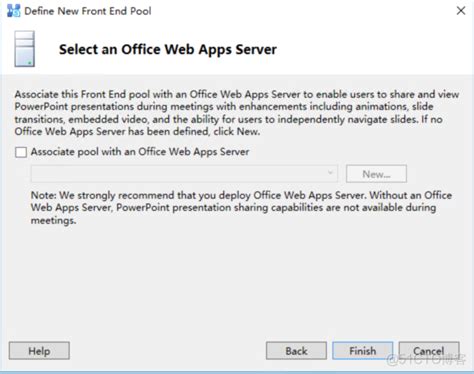This screenshot has width=474, height=374.
Task: Cancel the new Front End pool wizard
Action: coord(429,351)
